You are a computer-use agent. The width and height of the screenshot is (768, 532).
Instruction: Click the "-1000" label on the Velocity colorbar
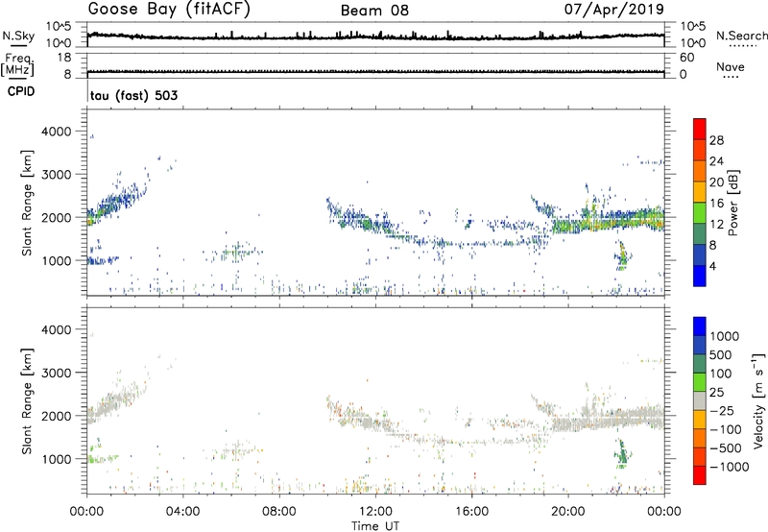point(730,467)
